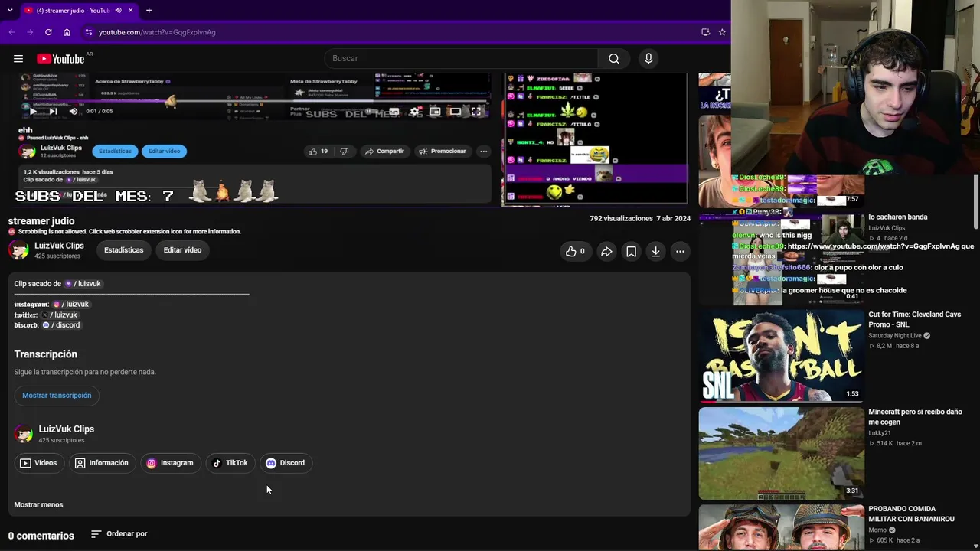This screenshot has width=980, height=551.
Task: Toggle subtitles in the video player
Action: point(394,111)
